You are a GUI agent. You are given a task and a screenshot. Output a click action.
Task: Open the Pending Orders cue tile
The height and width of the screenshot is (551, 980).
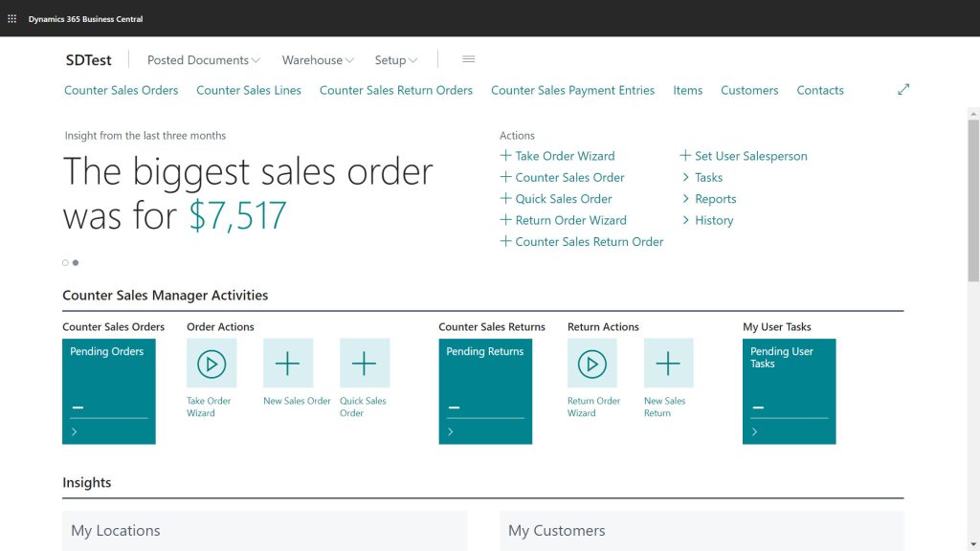[x=108, y=390]
